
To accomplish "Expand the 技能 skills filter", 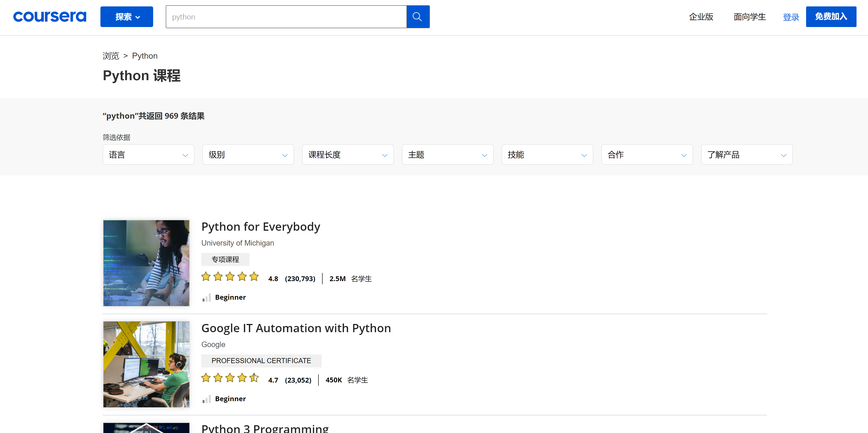I will click(547, 155).
